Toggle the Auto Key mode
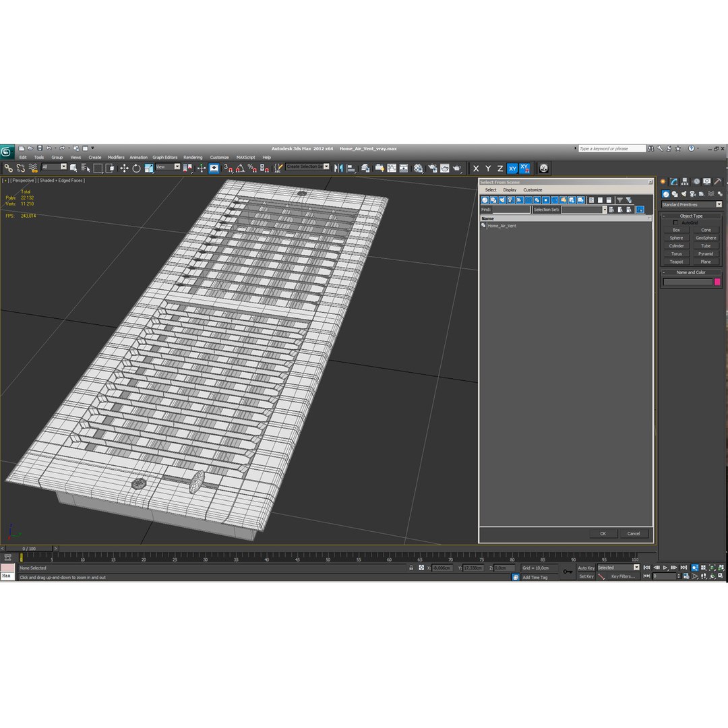 [586, 568]
